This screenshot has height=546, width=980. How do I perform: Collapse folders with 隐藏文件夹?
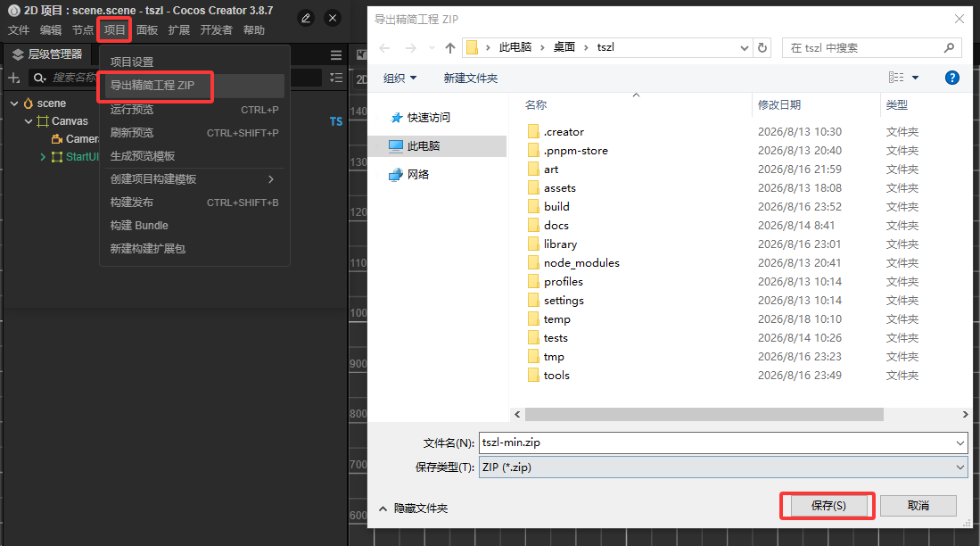pos(413,509)
